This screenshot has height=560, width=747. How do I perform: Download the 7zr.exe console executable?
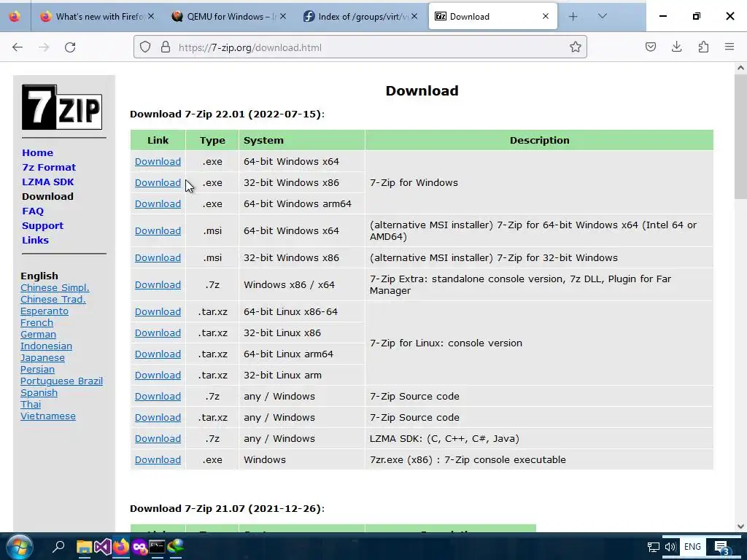click(158, 459)
